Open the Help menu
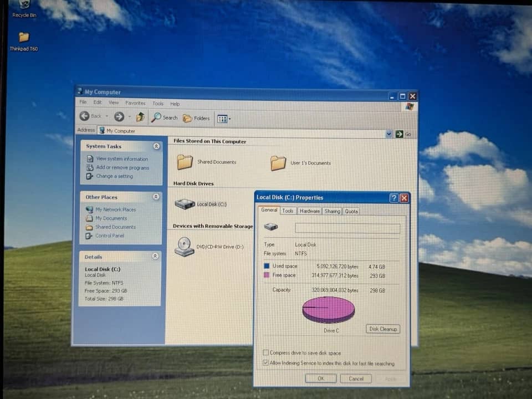 click(x=175, y=104)
